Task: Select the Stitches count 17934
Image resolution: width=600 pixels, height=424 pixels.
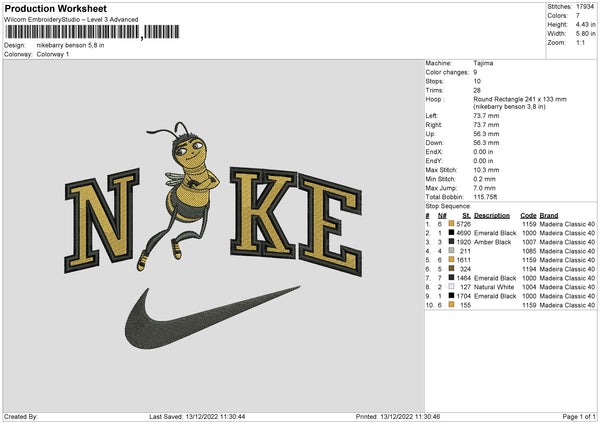Action: tap(585, 7)
